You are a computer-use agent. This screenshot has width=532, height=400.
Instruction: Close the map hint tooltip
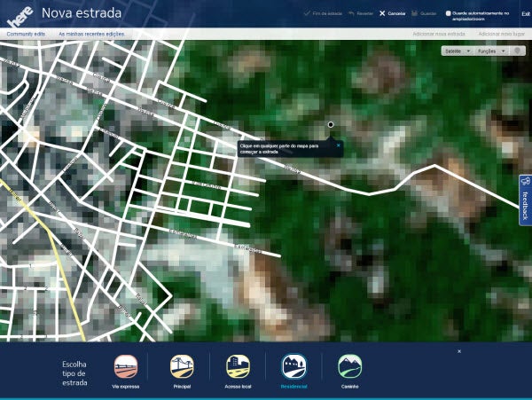point(338,144)
